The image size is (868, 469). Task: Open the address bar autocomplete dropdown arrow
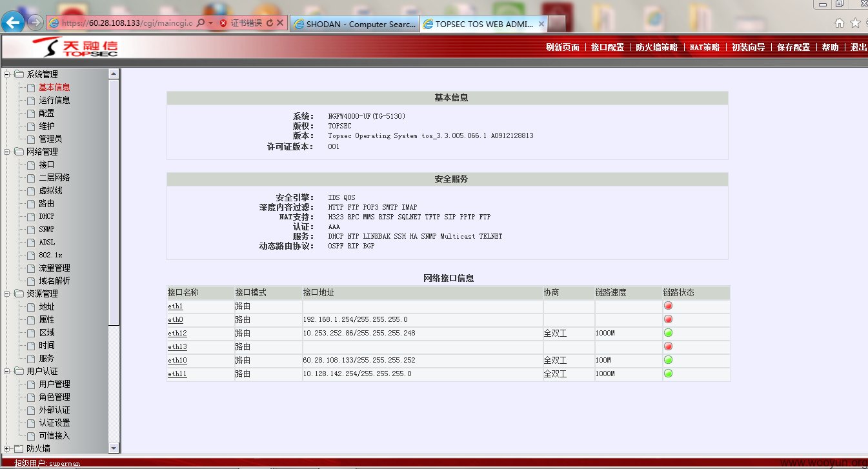(x=210, y=23)
